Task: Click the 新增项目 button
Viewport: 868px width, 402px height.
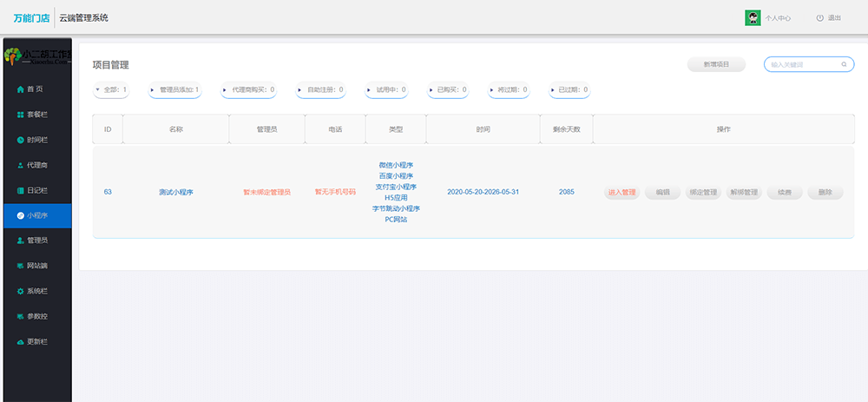Action: (716, 64)
